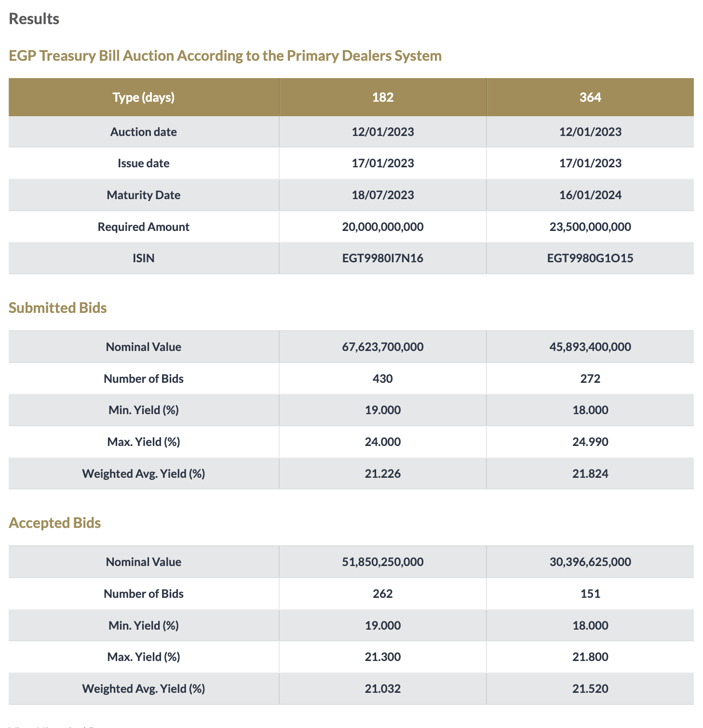Image resolution: width=703 pixels, height=728 pixels.
Task: Click the Type (days) header cell
Action: point(144,97)
